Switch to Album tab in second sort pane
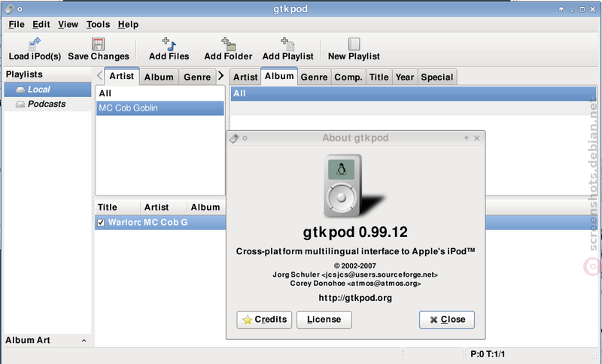Image resolution: width=602 pixels, height=364 pixels. click(x=279, y=76)
